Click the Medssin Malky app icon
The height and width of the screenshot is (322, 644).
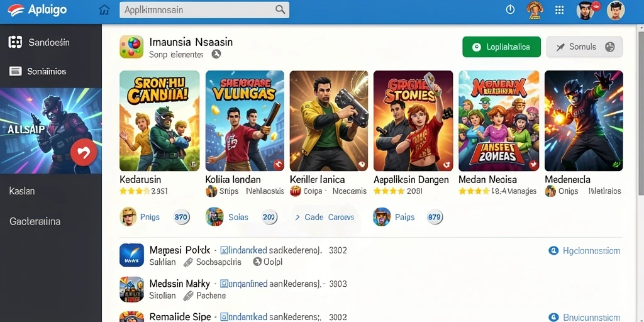(x=131, y=289)
